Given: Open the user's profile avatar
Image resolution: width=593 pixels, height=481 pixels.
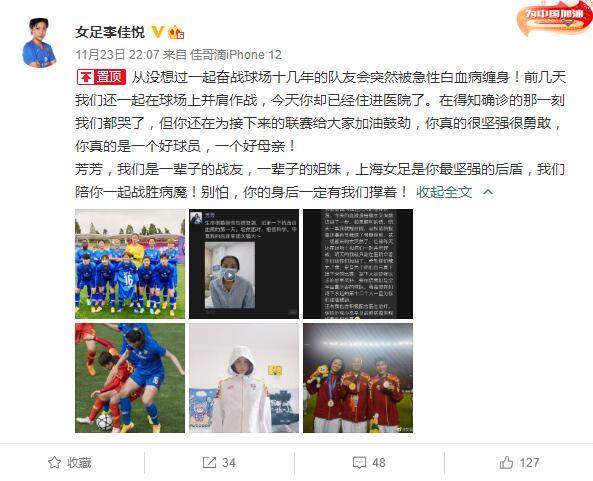Looking at the screenshot, I should [39, 43].
